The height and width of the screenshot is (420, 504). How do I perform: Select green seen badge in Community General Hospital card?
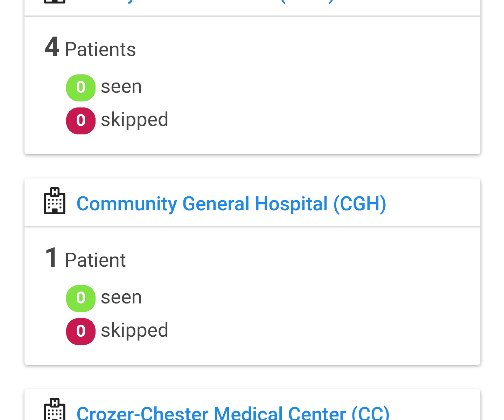[81, 298]
